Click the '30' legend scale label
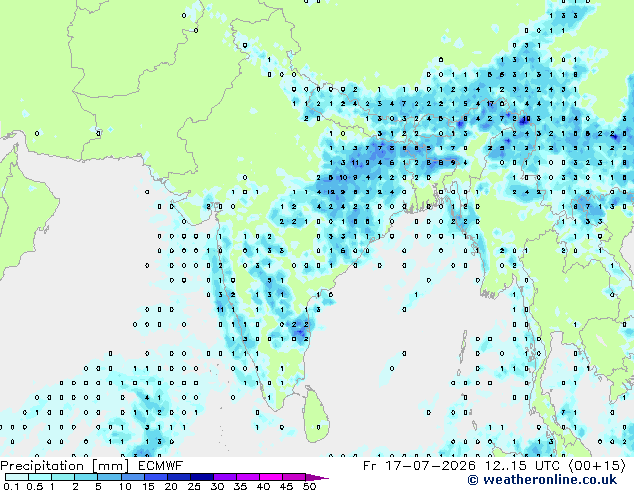Screen dimensions: 634x490 click(x=217, y=486)
